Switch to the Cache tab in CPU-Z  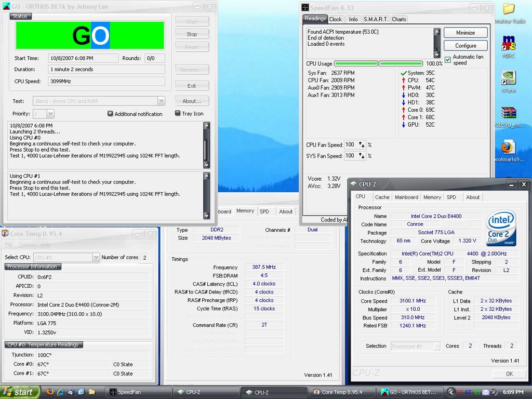382,197
